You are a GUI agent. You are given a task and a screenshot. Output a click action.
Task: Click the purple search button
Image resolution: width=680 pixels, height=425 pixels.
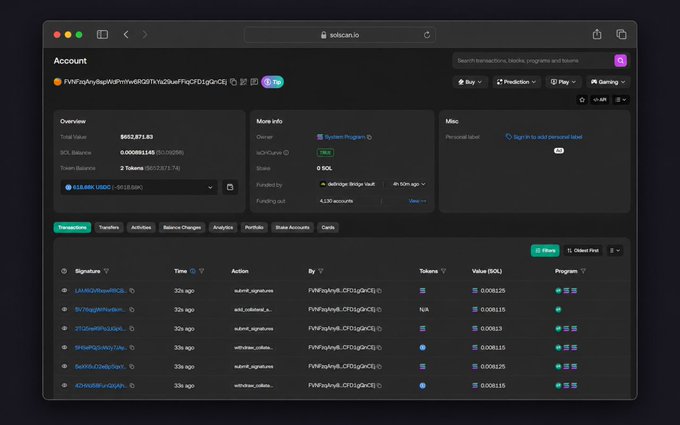click(621, 61)
